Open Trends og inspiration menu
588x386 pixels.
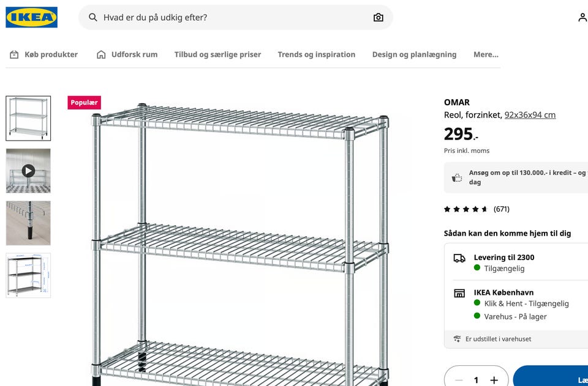coord(316,54)
